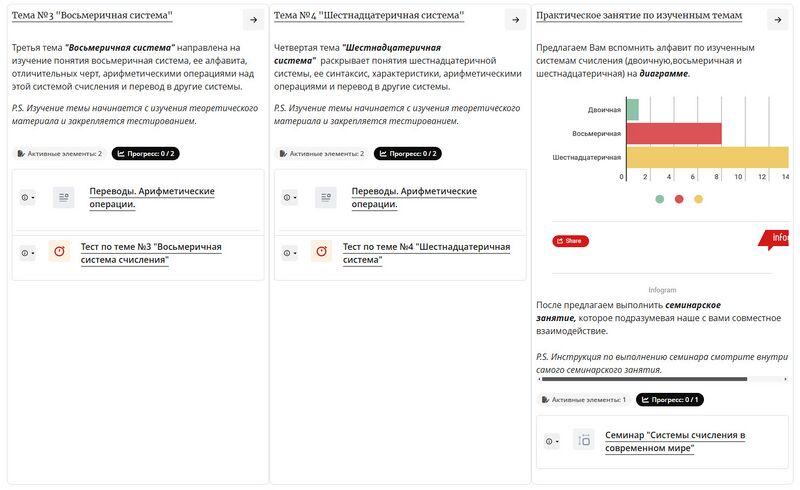Toggle yellow legend dot for Шестнадцатеричная series
Image resolution: width=800 pixels, height=490 pixels.
click(x=698, y=199)
